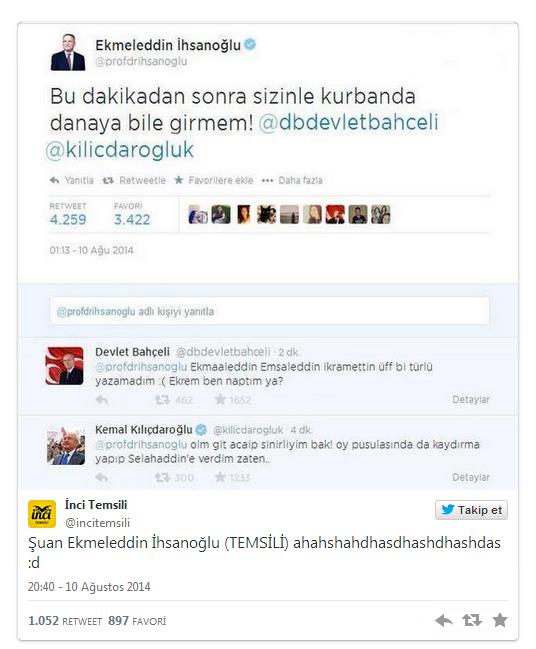Screen dimensions: 536x649
Task: Open the @dbdevletbahceli mention link
Action: click(348, 123)
